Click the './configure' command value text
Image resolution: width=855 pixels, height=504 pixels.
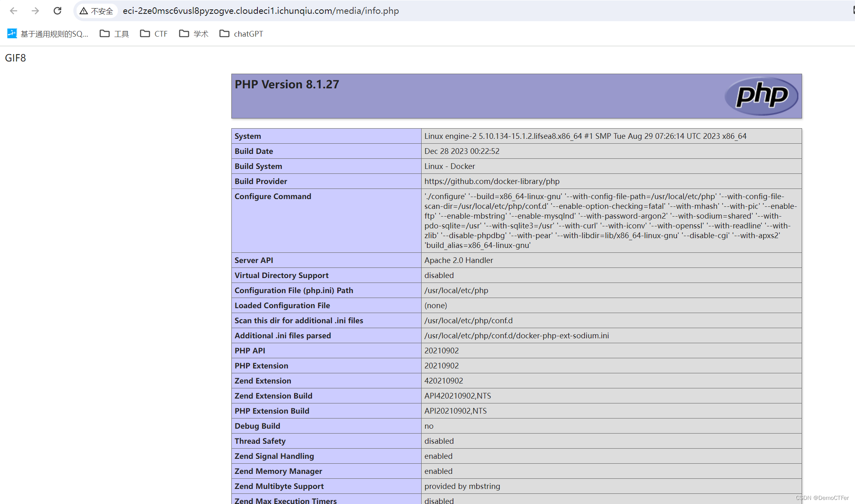coord(611,221)
